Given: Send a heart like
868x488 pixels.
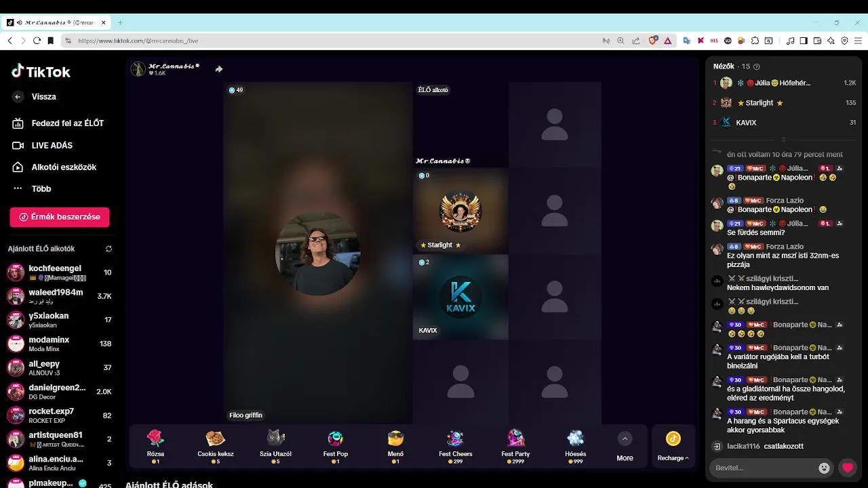Looking at the screenshot, I should [847, 468].
